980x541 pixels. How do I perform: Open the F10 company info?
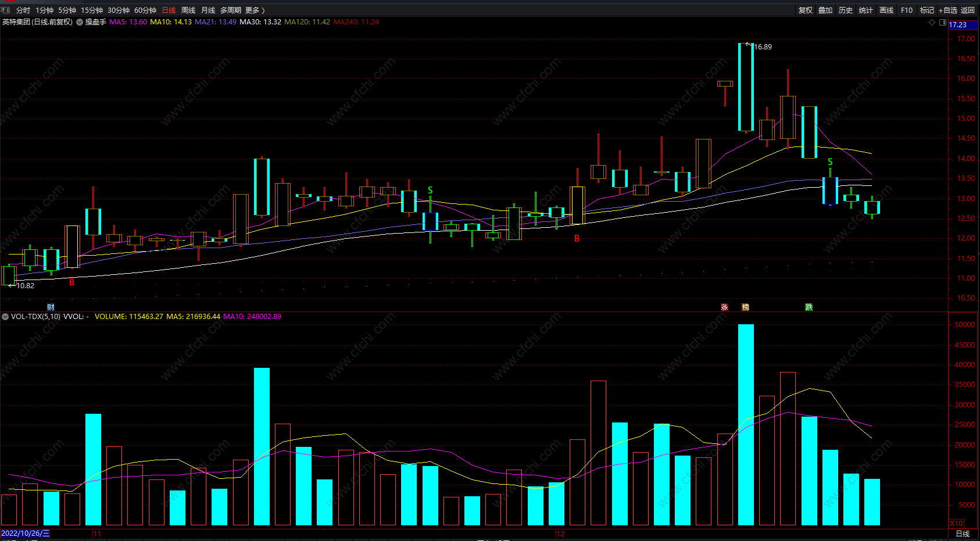tap(907, 10)
